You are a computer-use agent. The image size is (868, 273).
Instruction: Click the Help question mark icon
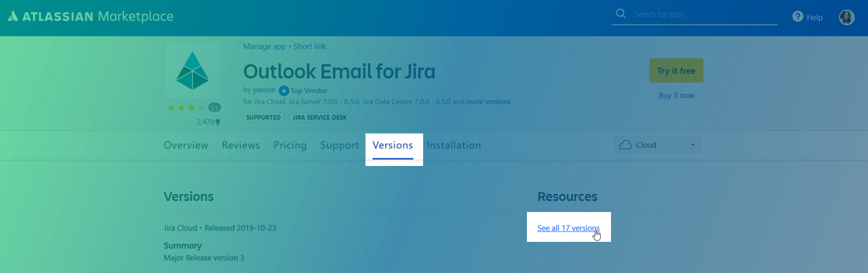pos(797,17)
